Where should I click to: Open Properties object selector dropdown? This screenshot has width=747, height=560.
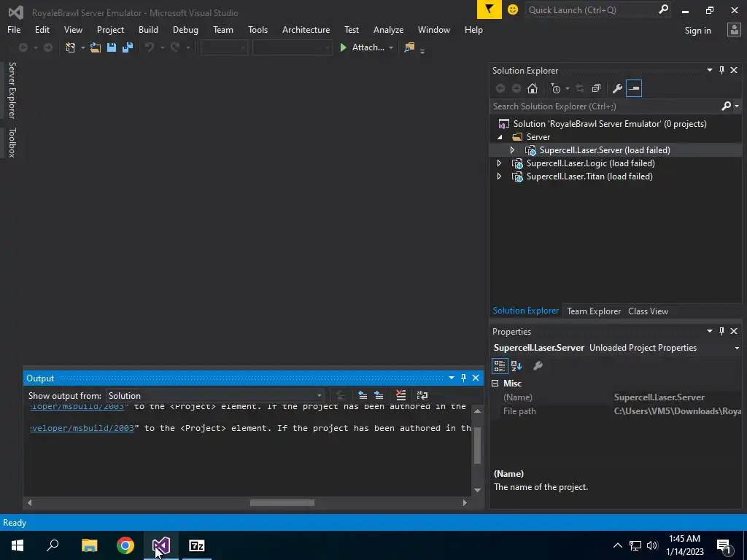737,348
